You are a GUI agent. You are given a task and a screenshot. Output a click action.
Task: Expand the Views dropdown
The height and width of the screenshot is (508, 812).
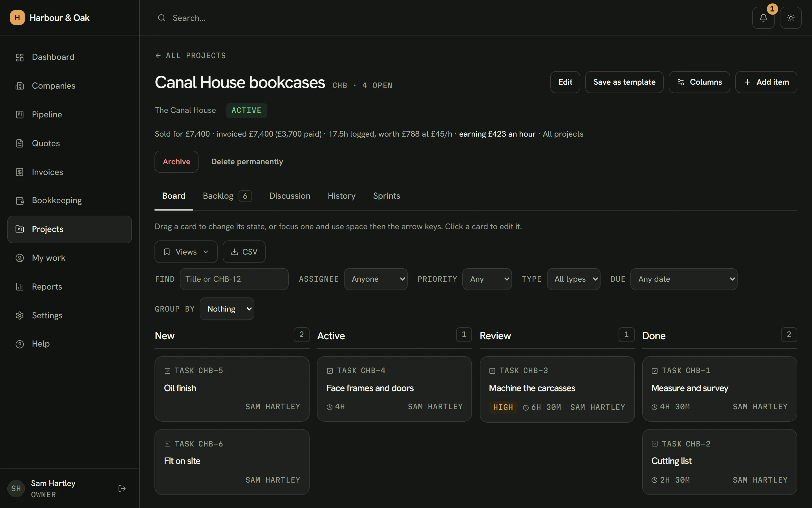coord(186,252)
